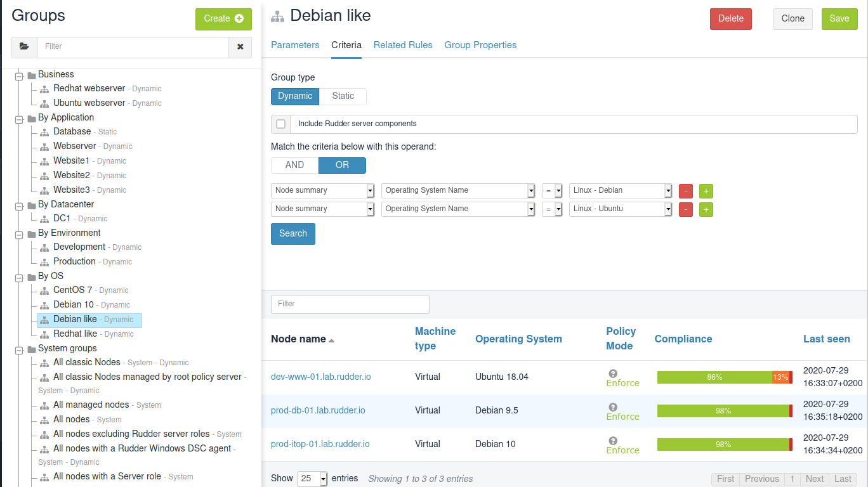The height and width of the screenshot is (487, 868).
Task: Collapse the Business folder in the tree
Action: pos(18,75)
